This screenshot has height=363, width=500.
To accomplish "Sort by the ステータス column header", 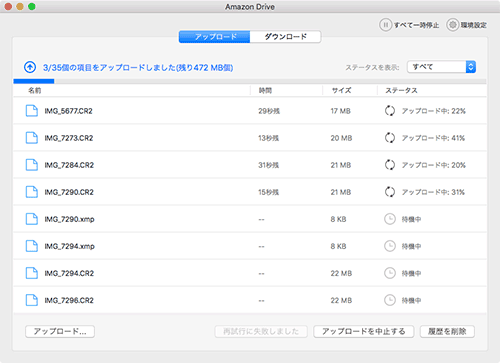I will click(x=401, y=90).
